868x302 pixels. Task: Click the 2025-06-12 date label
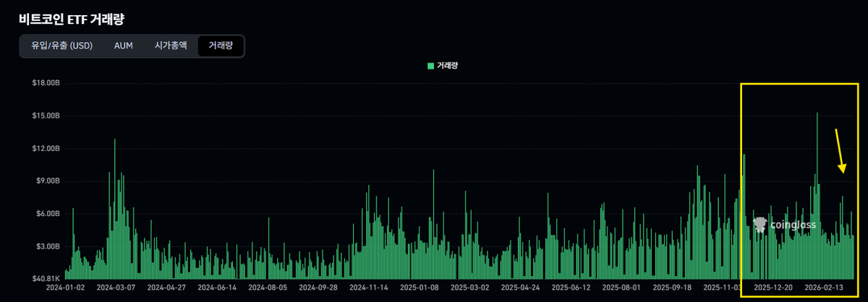point(571,287)
